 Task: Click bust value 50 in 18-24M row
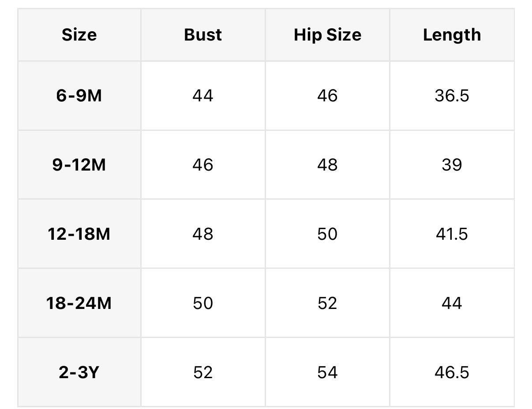pos(203,303)
